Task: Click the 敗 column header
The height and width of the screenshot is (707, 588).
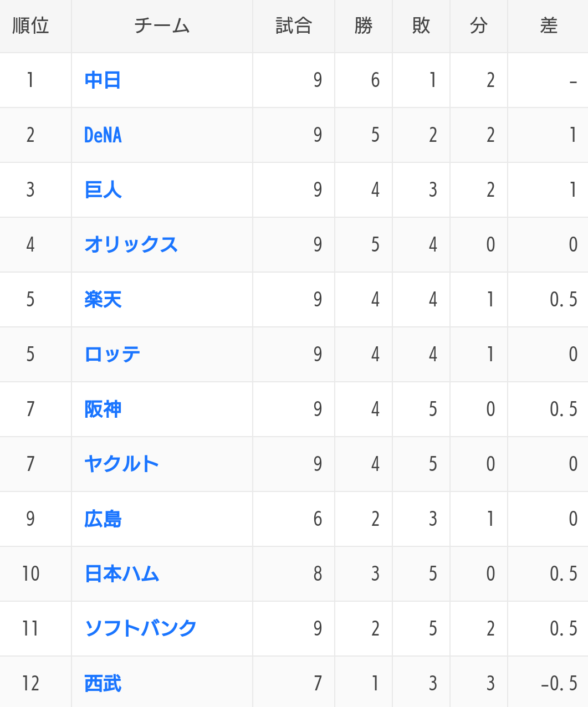Action: (x=421, y=26)
